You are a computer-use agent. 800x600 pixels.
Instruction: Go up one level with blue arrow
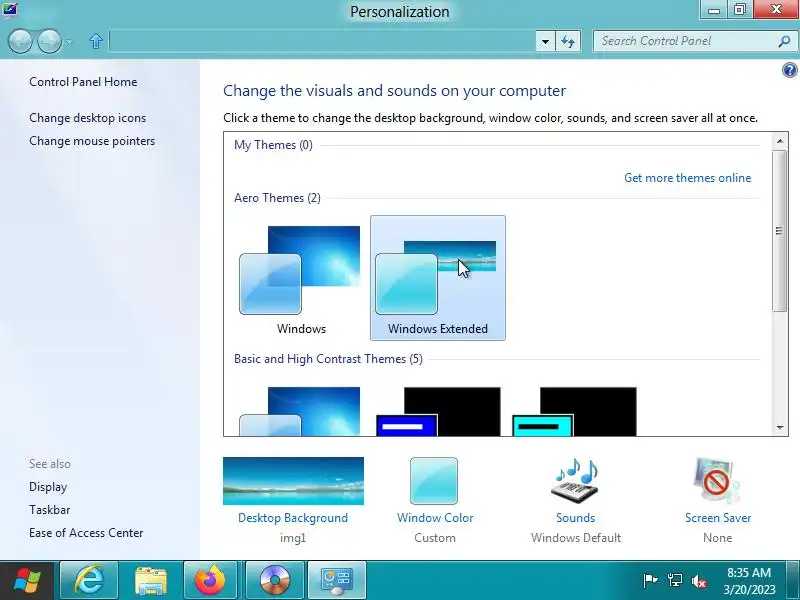[x=96, y=41]
